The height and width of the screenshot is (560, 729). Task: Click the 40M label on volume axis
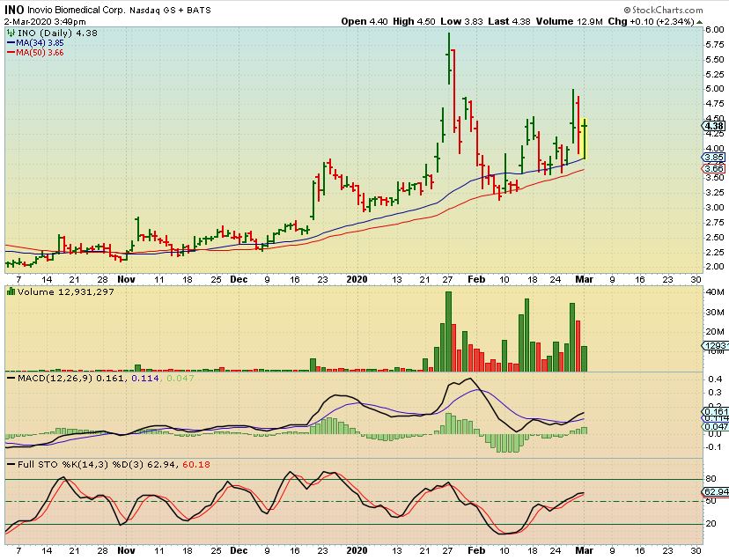point(715,292)
